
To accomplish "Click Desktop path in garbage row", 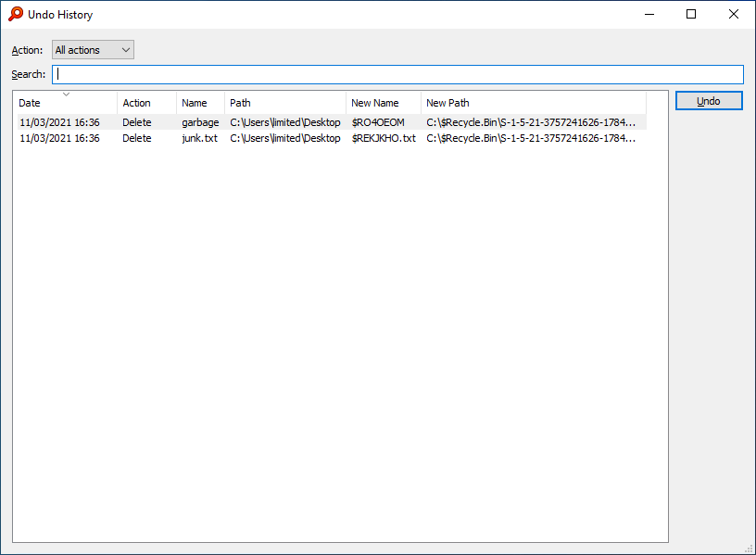I will [285, 122].
